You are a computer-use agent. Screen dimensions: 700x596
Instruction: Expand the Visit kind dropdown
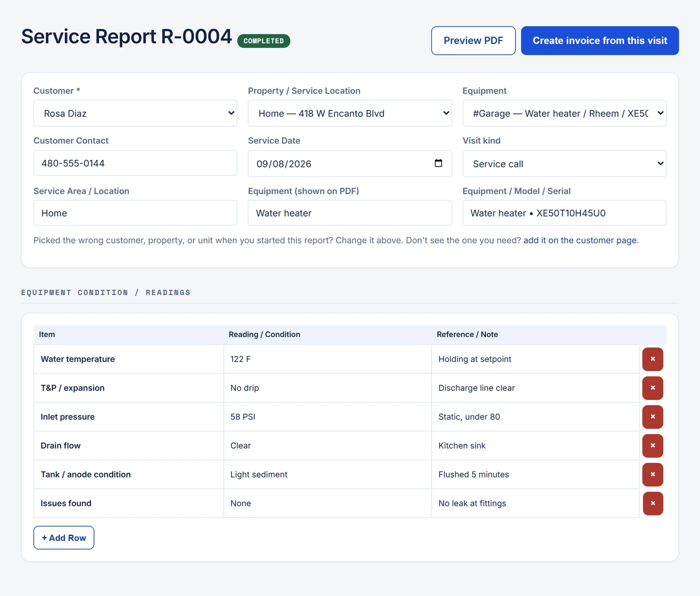click(564, 163)
